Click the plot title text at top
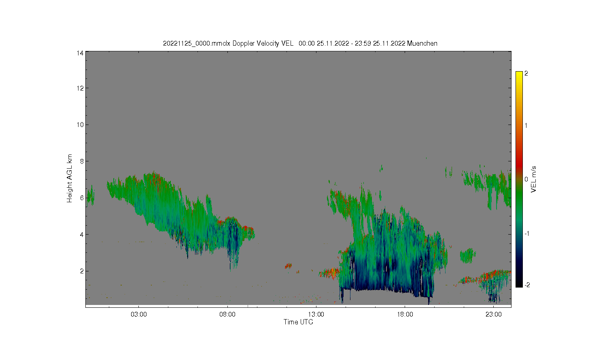Image resolution: width=607 pixels, height=364 pixels. tap(300, 43)
